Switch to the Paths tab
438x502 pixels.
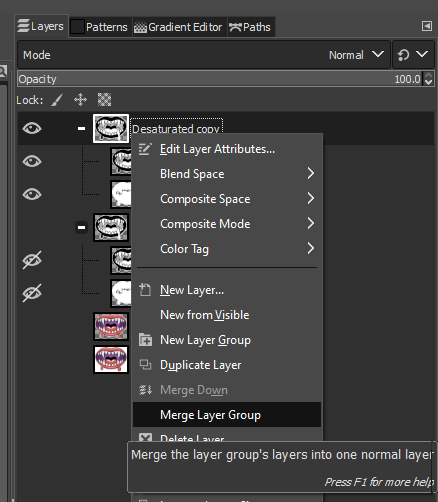click(251, 27)
